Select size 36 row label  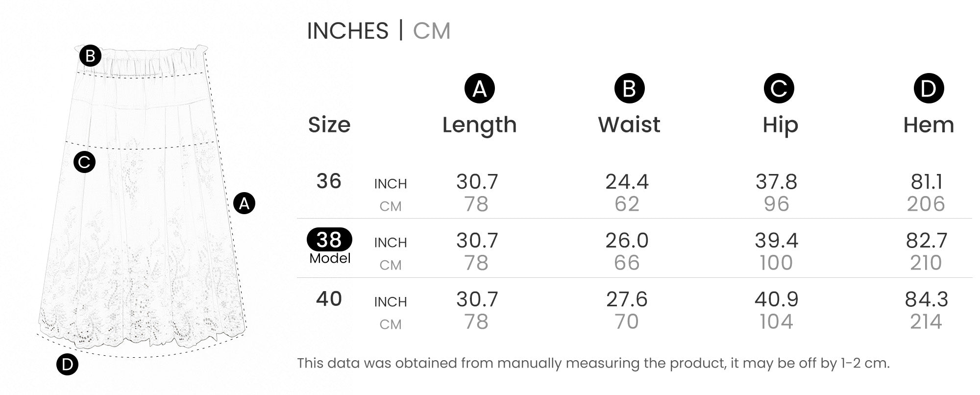coord(329,181)
